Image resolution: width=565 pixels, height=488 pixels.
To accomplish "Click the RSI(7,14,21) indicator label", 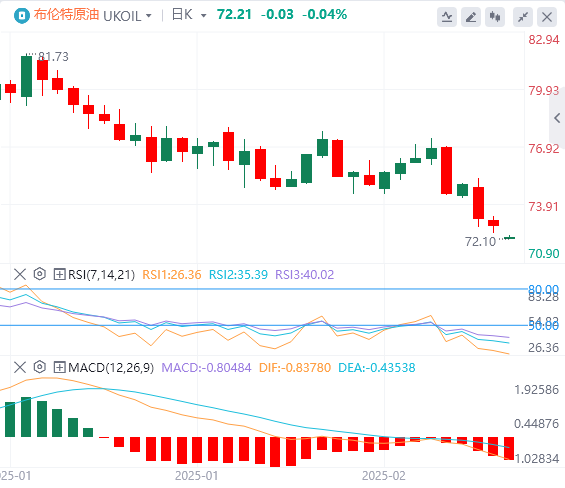I will (x=101, y=275).
